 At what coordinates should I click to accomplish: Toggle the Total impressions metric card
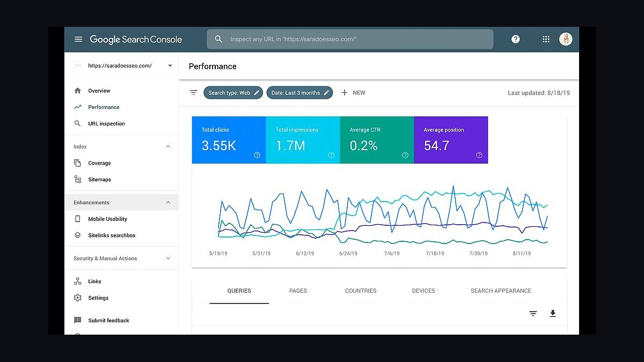coord(303,140)
